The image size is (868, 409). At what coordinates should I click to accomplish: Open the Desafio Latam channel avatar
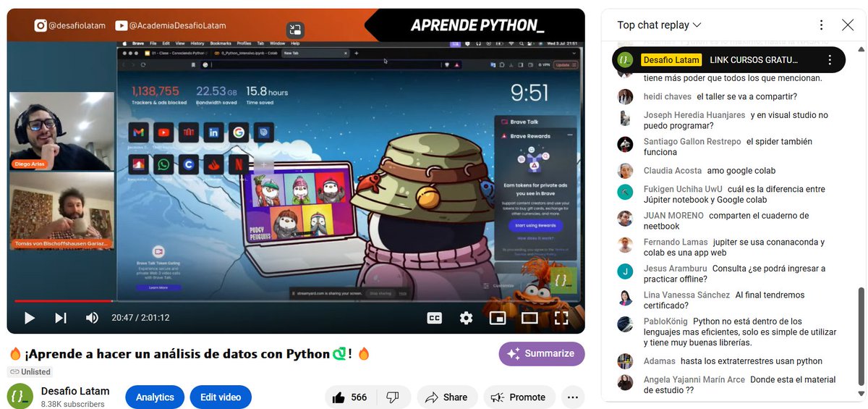20,397
